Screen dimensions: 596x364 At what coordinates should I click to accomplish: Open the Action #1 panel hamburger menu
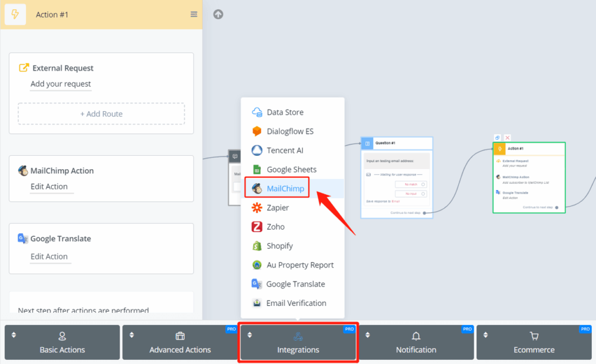pos(194,15)
